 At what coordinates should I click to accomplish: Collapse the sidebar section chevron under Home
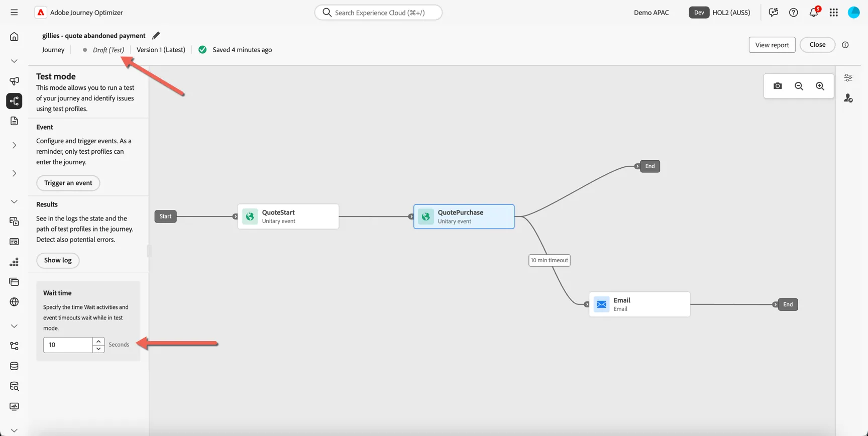14,61
